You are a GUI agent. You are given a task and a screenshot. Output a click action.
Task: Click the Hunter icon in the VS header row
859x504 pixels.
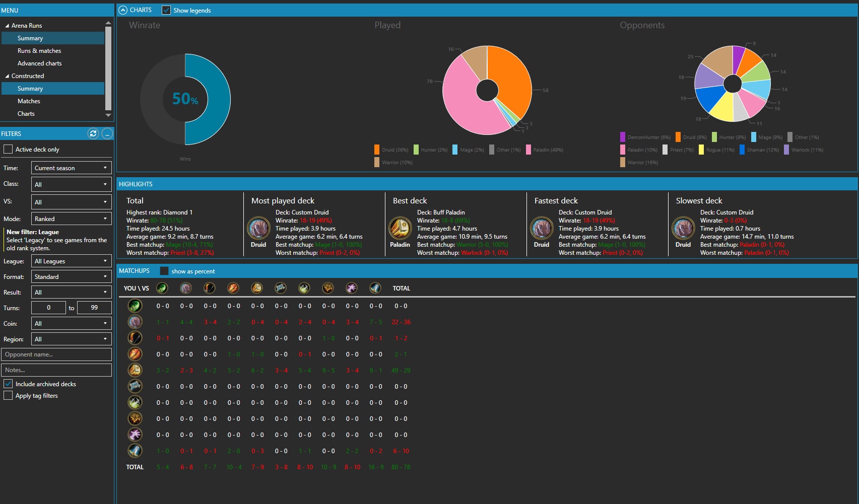[210, 288]
